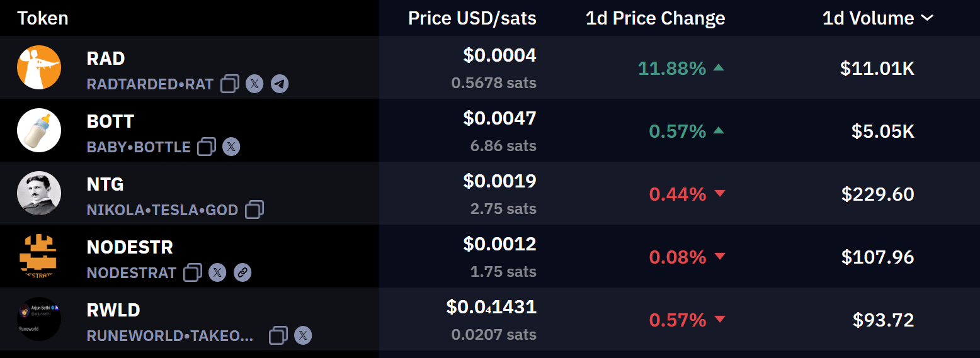Copy the NIKOLA•TESLA•GOD rune name
This screenshot has width=980, height=358.
(x=254, y=210)
